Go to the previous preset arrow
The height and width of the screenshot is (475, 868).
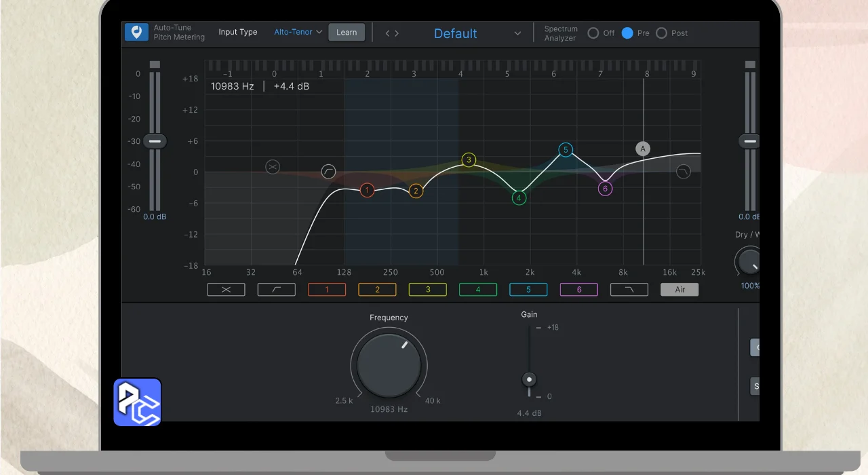[388, 33]
